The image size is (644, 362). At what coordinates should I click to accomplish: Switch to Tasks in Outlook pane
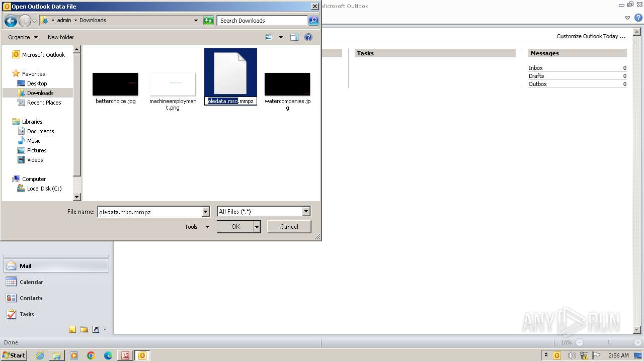point(56,314)
